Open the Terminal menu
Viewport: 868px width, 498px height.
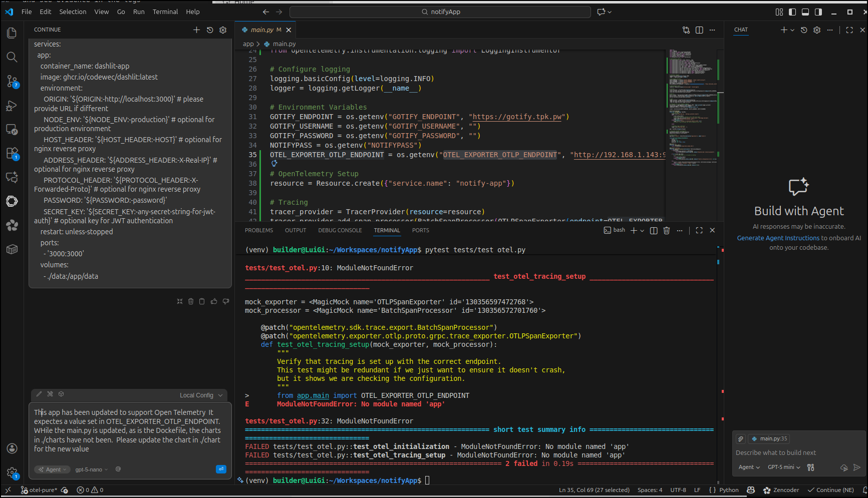pos(165,12)
